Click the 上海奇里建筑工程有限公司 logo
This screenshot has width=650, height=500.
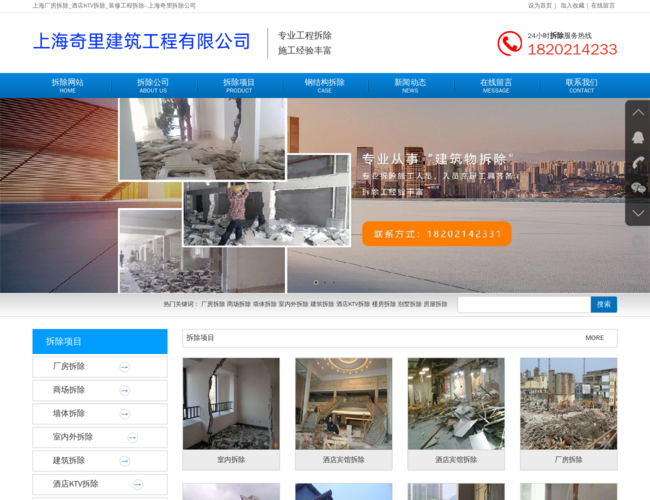click(141, 41)
